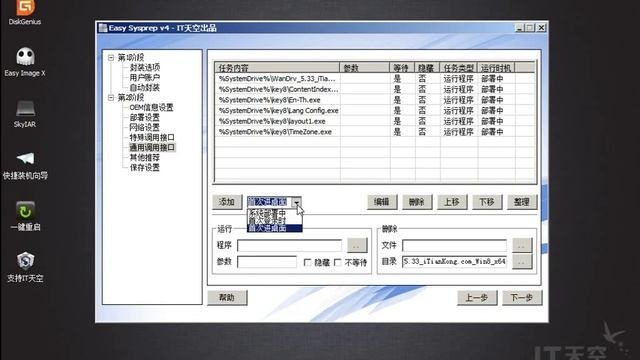Click the 整理 button
This screenshot has height=360, width=640.
click(522, 202)
